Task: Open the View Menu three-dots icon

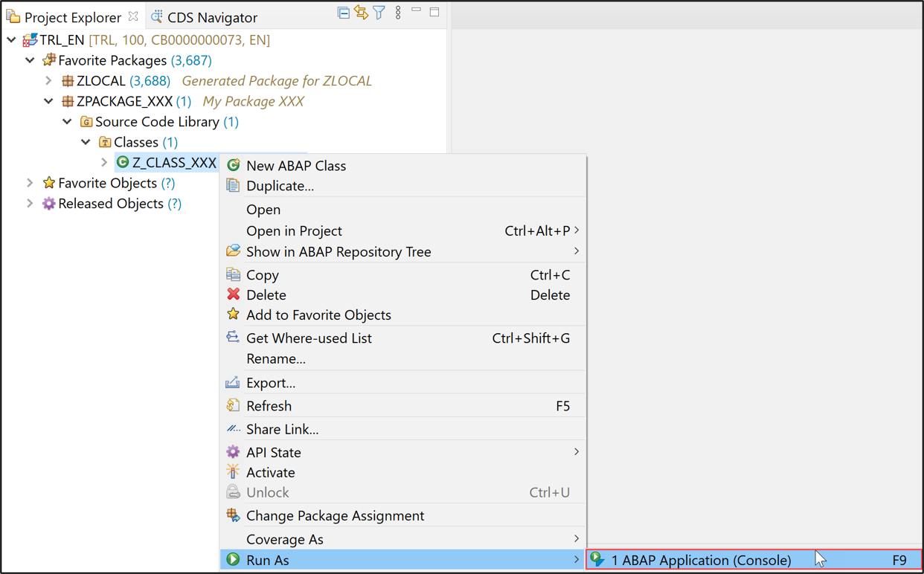Action: point(398,13)
